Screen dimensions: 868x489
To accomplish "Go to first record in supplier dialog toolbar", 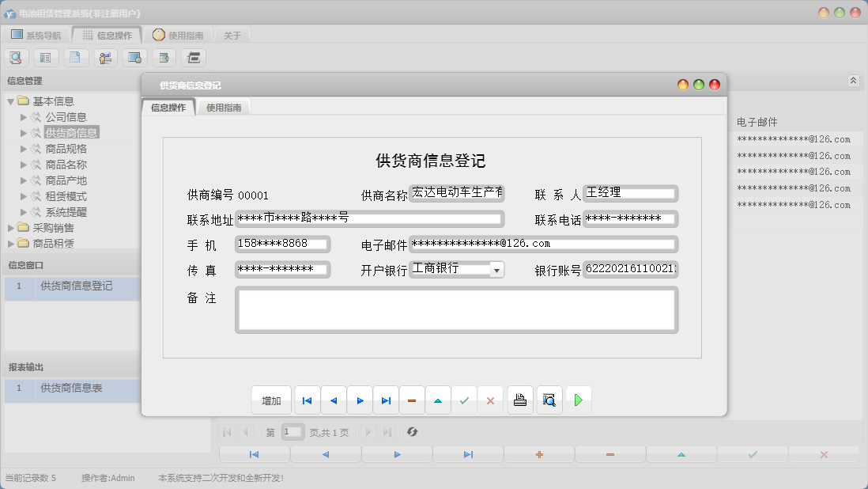I will point(307,401).
